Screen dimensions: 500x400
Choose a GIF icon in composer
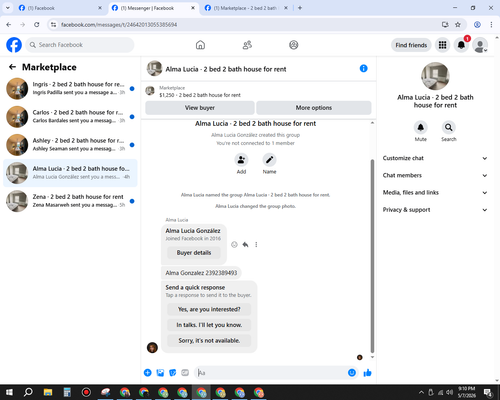[x=185, y=373]
